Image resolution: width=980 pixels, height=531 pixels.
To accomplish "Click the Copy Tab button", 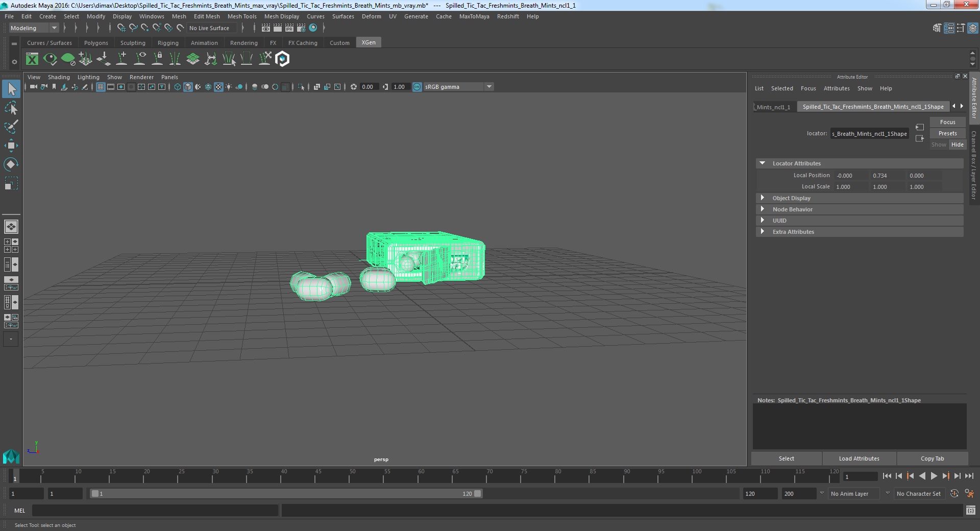I will [932, 458].
